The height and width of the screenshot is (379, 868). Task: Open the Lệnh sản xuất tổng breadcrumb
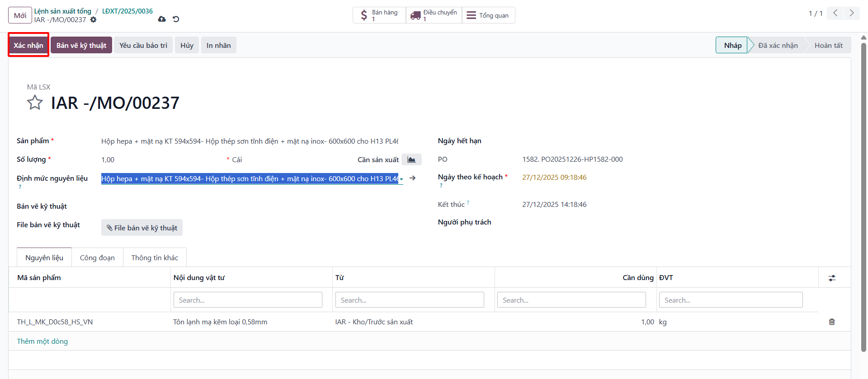pos(63,11)
